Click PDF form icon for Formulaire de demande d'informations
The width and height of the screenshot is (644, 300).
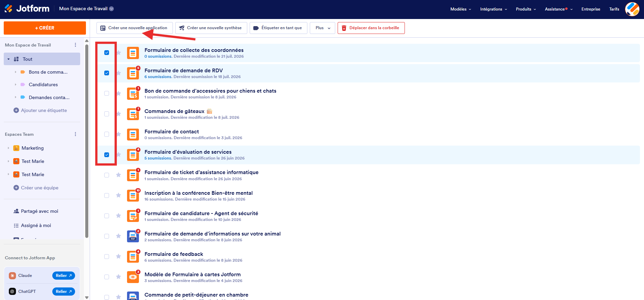click(x=133, y=237)
